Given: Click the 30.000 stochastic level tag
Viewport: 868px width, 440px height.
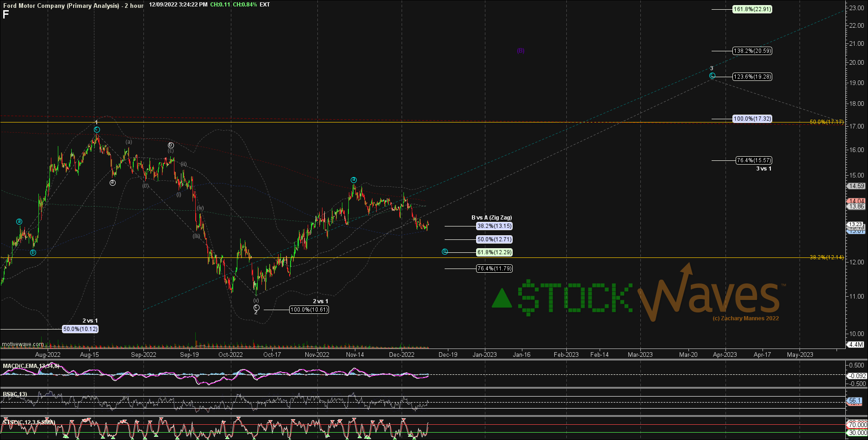Looking at the screenshot, I should tap(856, 433).
